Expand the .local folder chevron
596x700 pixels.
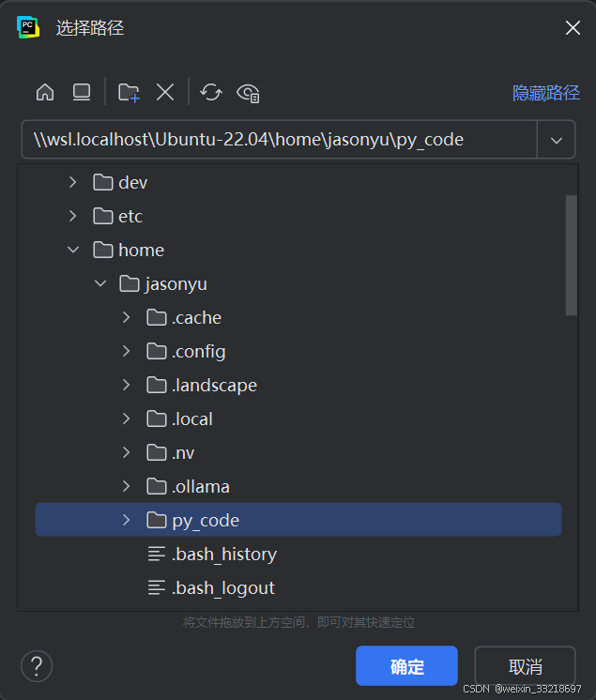coord(127,418)
